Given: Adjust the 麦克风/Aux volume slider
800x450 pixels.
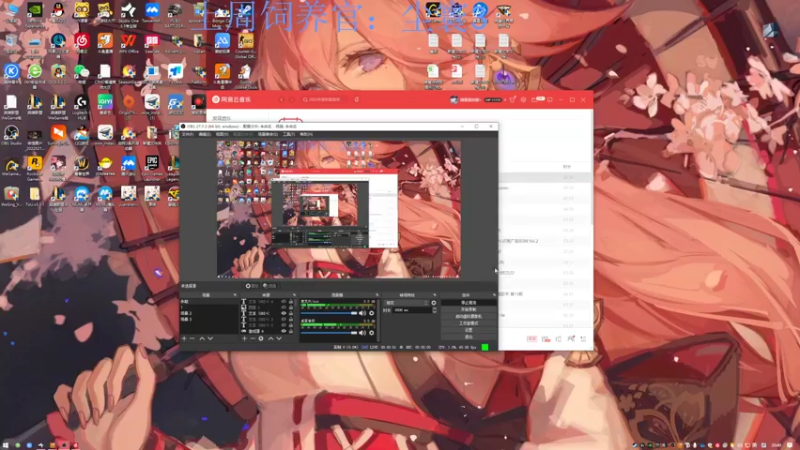Looking at the screenshot, I should (x=329, y=313).
